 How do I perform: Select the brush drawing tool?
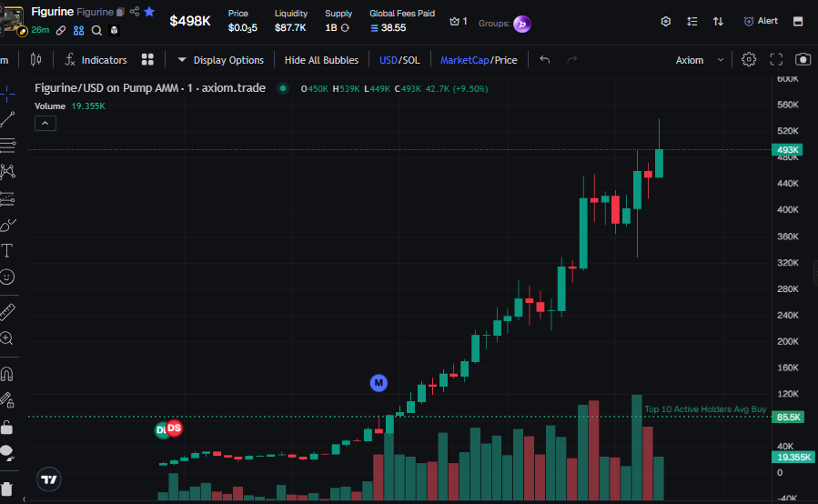[x=7, y=225]
